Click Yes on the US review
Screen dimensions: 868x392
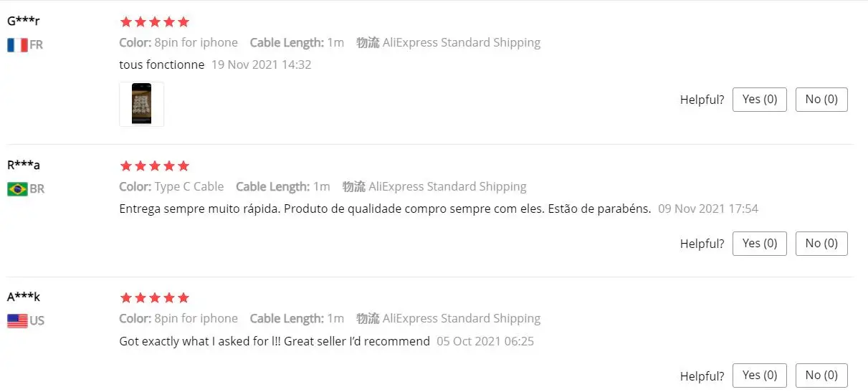[x=759, y=376]
